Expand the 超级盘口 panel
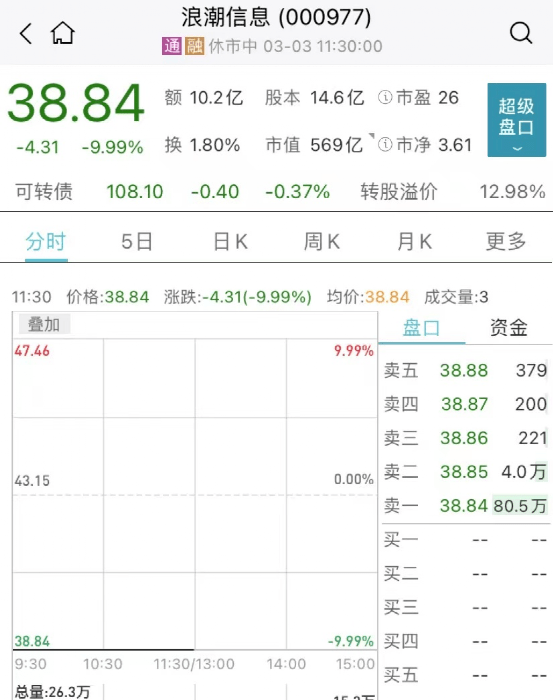This screenshot has width=553, height=700. (516, 120)
